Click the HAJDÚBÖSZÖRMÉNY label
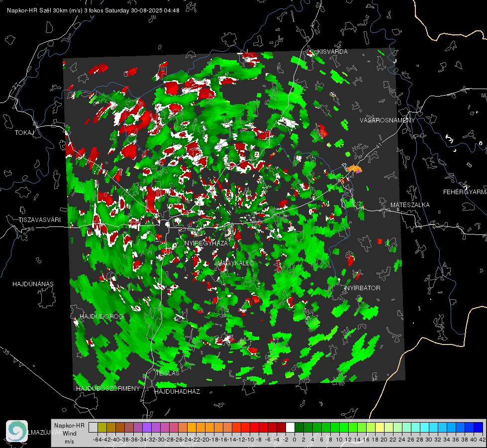 point(108,389)
